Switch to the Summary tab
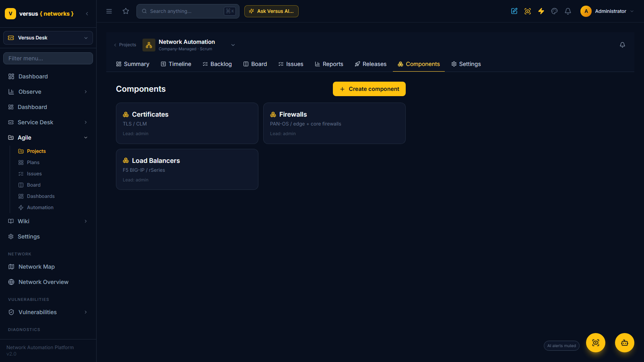Image resolution: width=644 pixels, height=362 pixels. 132,64
